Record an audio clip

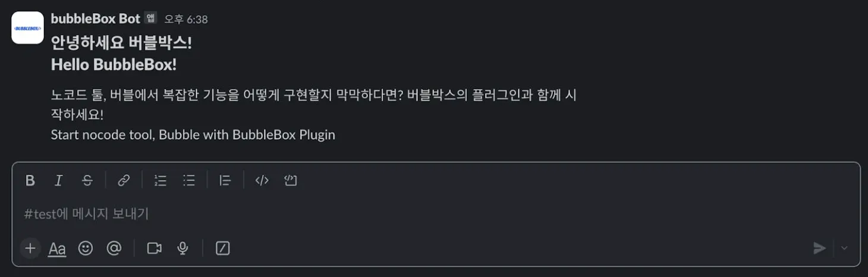point(183,248)
